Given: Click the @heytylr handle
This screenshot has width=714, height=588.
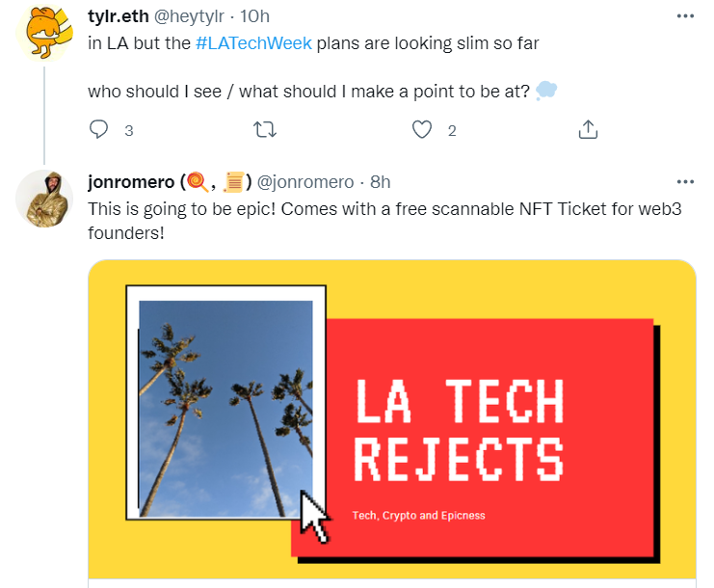Looking at the screenshot, I should coord(192,16).
